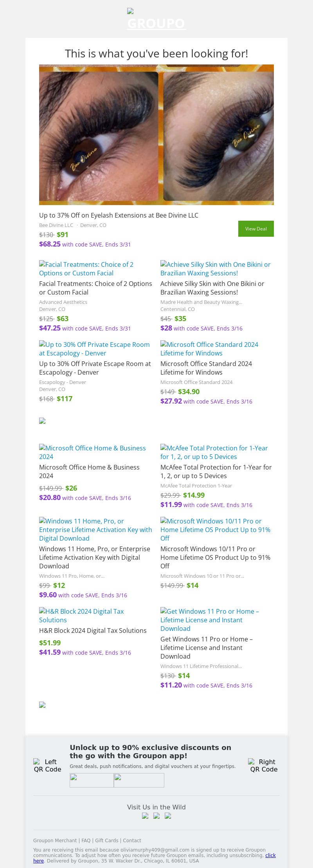Click the Left QR Code image

click(x=47, y=765)
